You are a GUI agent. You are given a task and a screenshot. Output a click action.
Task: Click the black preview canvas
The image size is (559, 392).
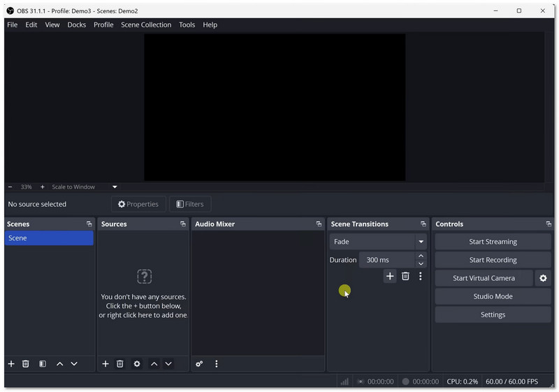pos(275,108)
